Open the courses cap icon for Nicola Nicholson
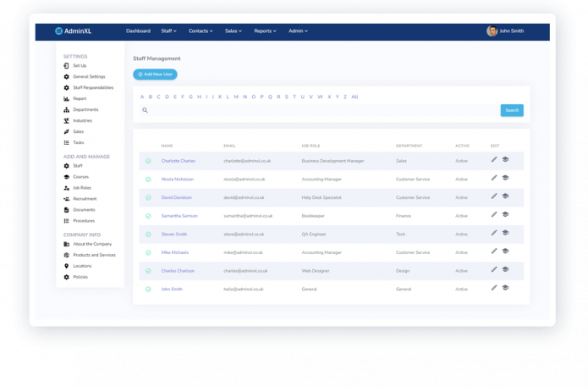This screenshot has width=588, height=387. (505, 178)
